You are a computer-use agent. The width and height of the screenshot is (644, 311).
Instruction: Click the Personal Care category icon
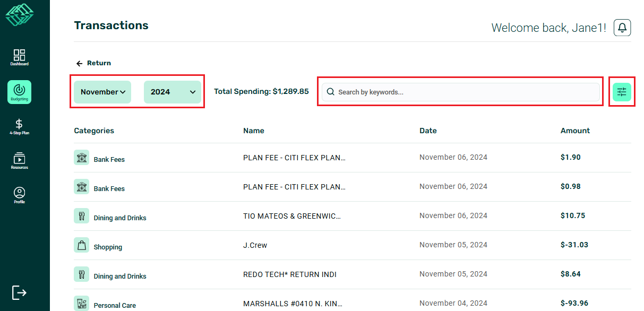81,304
